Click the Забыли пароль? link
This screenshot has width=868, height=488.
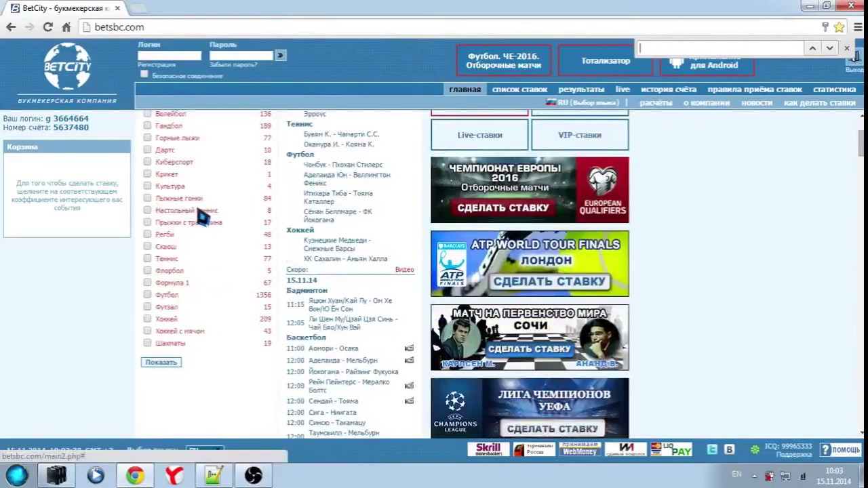point(233,65)
